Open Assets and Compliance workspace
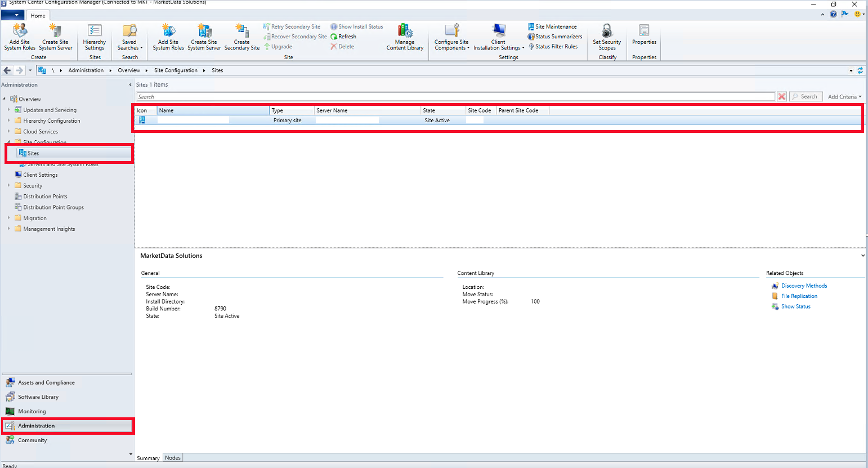 [67, 382]
